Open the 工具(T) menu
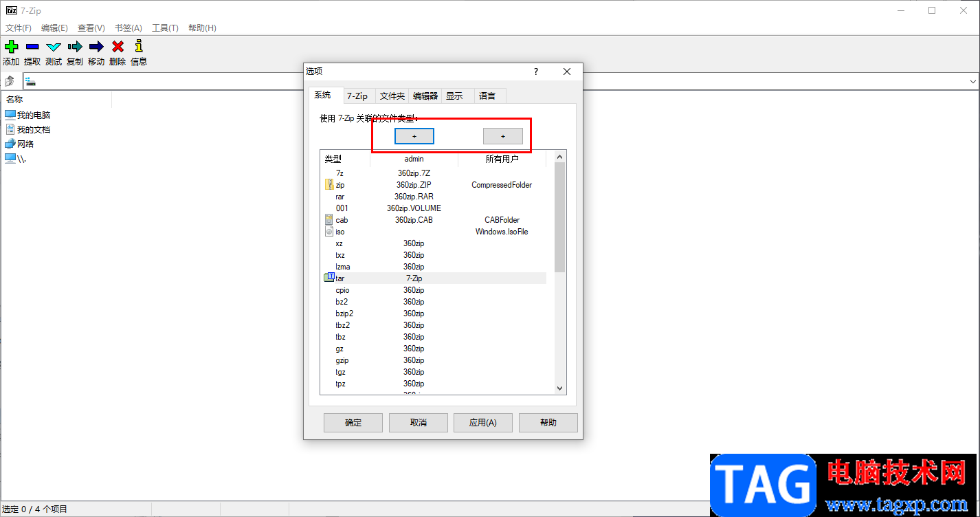 165,28
